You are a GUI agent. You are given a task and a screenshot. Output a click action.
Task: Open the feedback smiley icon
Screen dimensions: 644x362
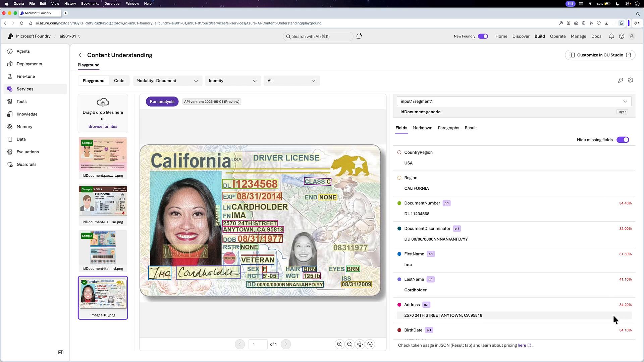pyautogui.click(x=622, y=36)
